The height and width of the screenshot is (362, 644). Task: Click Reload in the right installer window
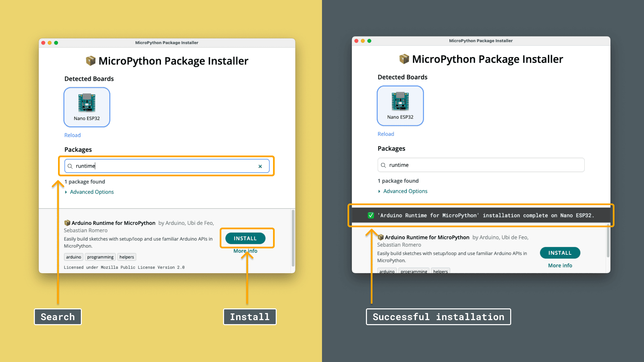click(386, 134)
